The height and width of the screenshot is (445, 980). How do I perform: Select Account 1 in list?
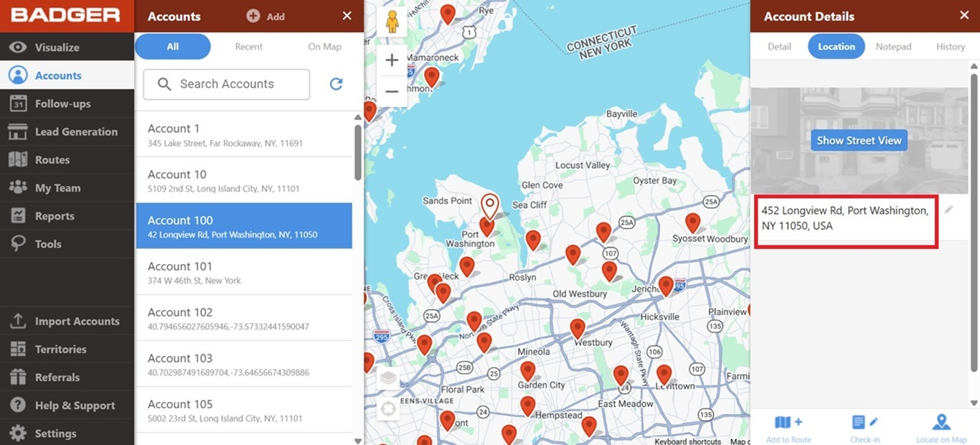(244, 134)
